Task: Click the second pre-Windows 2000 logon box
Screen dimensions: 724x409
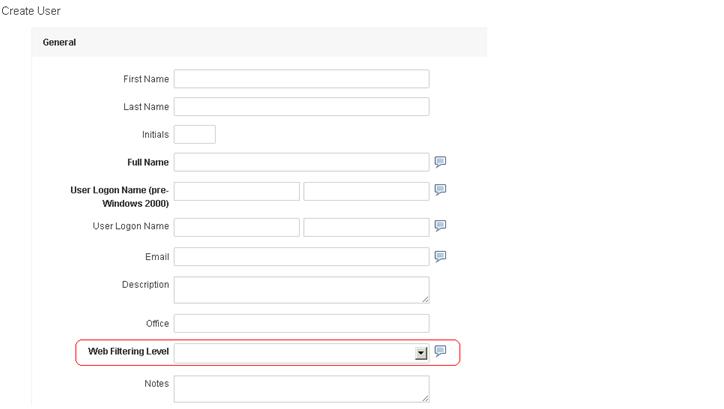Action: click(366, 191)
